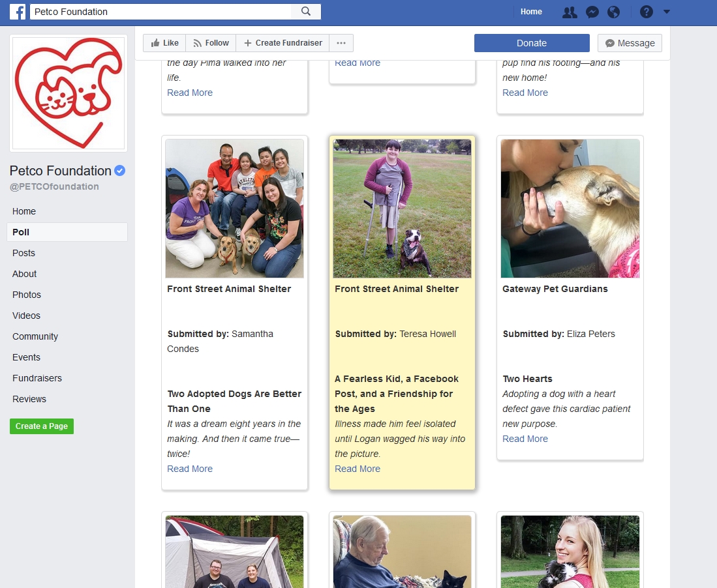Viewport: 717px width, 588px height.
Task: Click the search magnifier icon
Action: (306, 12)
